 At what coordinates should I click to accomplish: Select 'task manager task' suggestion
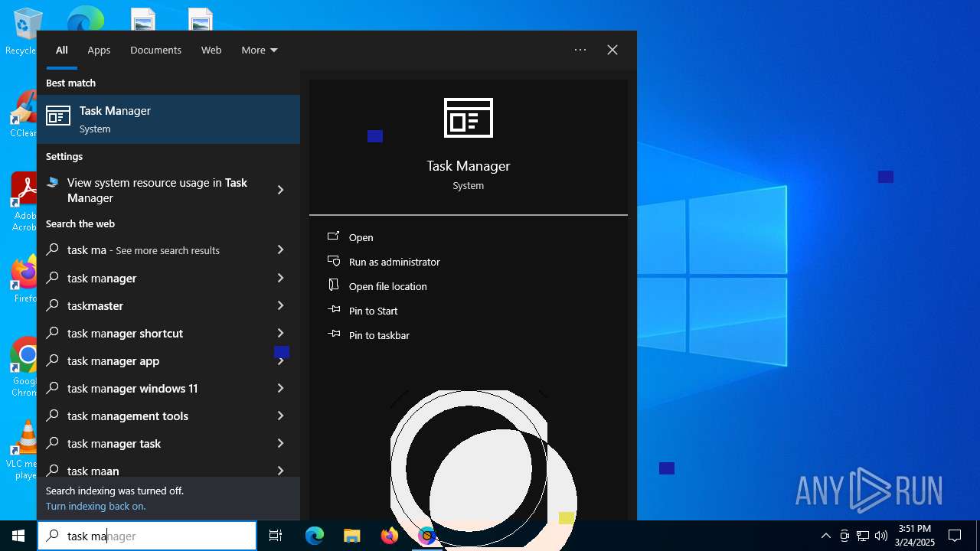150,443
